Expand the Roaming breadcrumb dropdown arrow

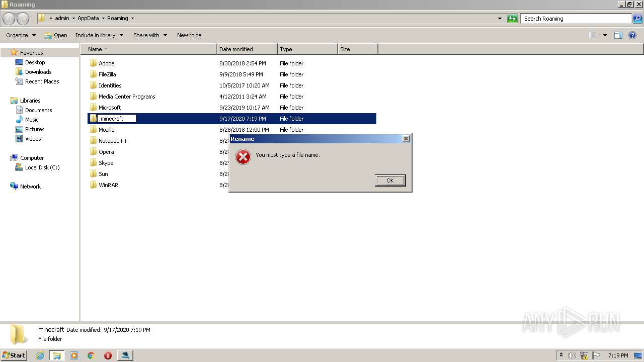pyautogui.click(x=132, y=19)
